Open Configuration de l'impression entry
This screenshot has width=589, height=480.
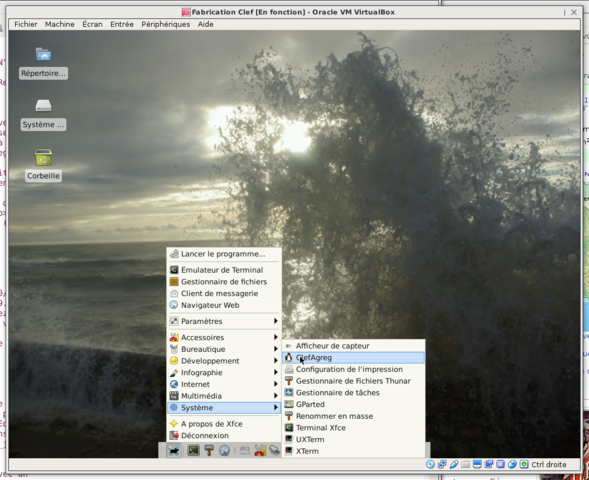pyautogui.click(x=353, y=369)
